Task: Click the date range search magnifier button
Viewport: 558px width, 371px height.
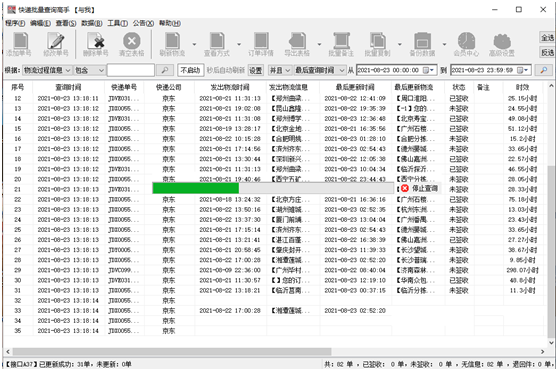Action: tap(544, 70)
